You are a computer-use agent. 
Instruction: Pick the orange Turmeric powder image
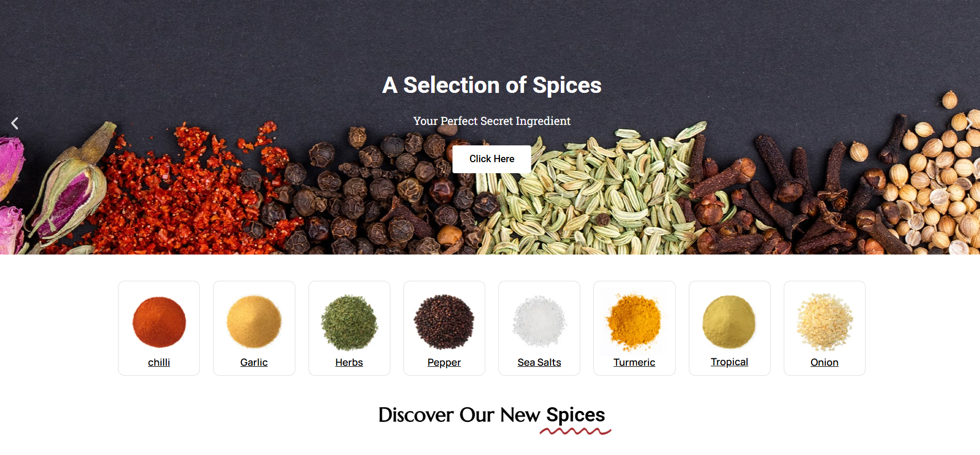[x=634, y=322]
